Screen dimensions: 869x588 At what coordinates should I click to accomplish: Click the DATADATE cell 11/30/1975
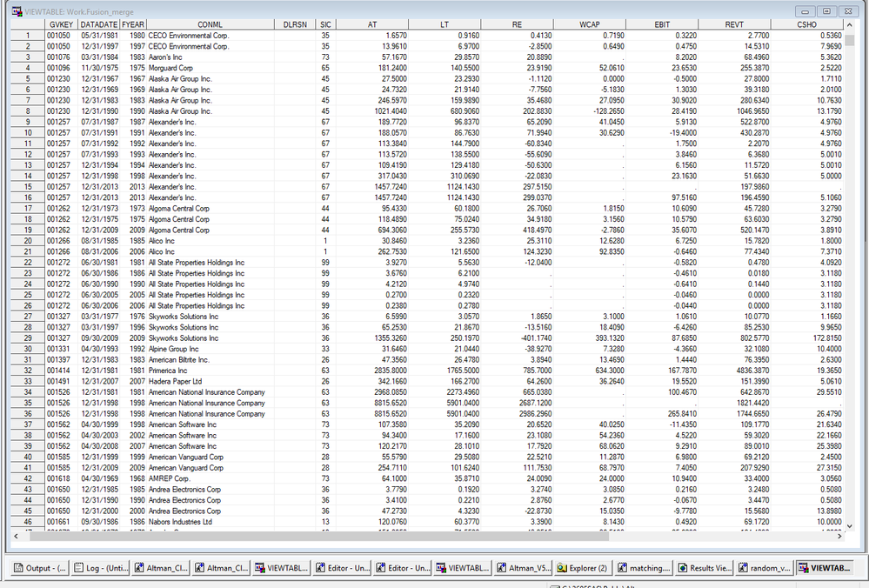(98, 68)
